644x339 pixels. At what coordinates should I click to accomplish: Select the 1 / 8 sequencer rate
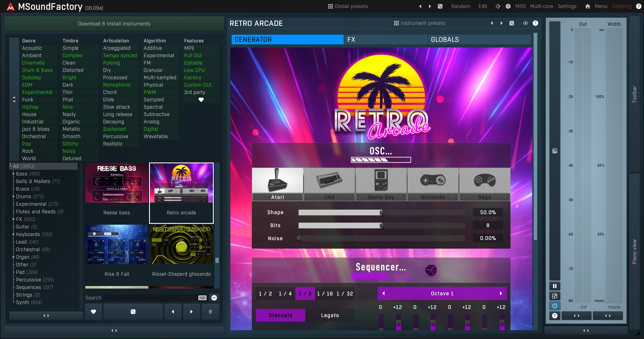[x=305, y=294]
